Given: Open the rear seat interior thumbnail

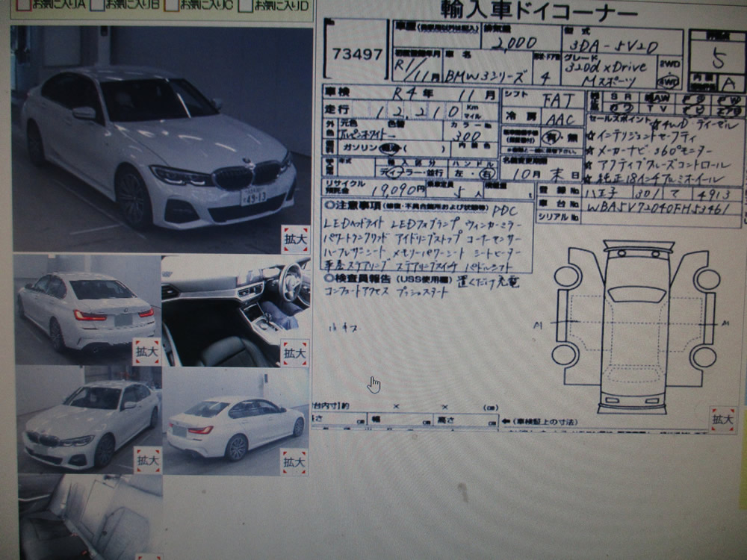Looking at the screenshot, I should click(90, 517).
